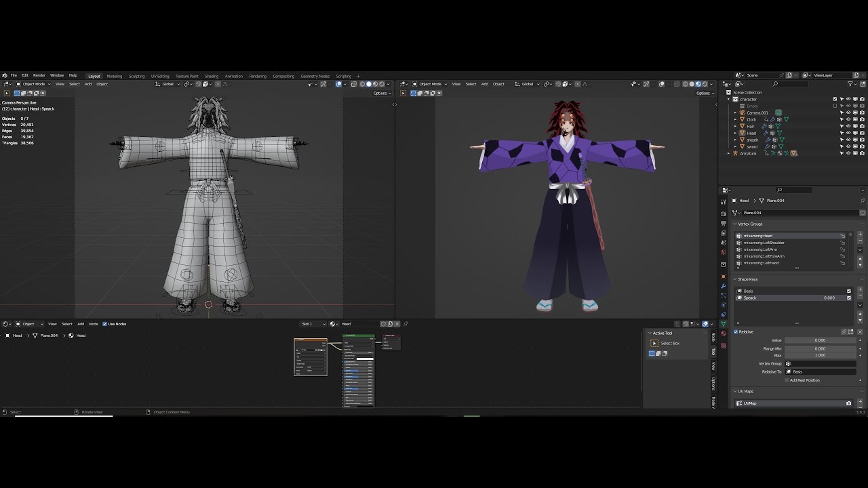Open the Tool properties tab
Image resolution: width=868 pixels, height=488 pixels.
click(x=724, y=202)
